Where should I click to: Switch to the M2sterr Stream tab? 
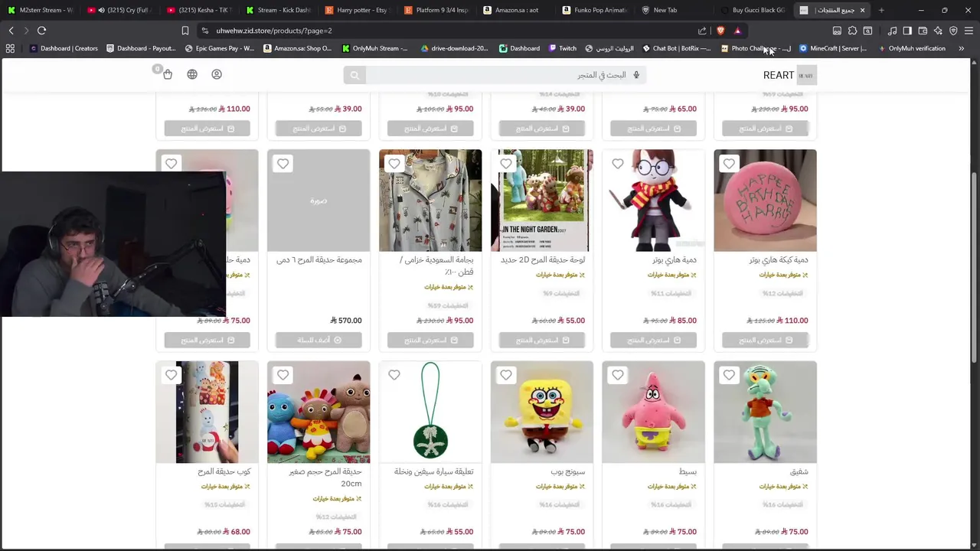(x=40, y=10)
